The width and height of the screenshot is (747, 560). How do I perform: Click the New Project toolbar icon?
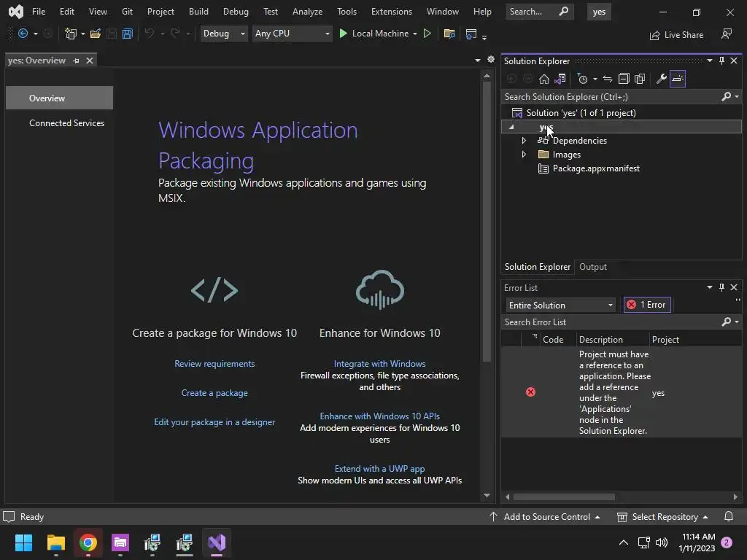[x=71, y=34]
